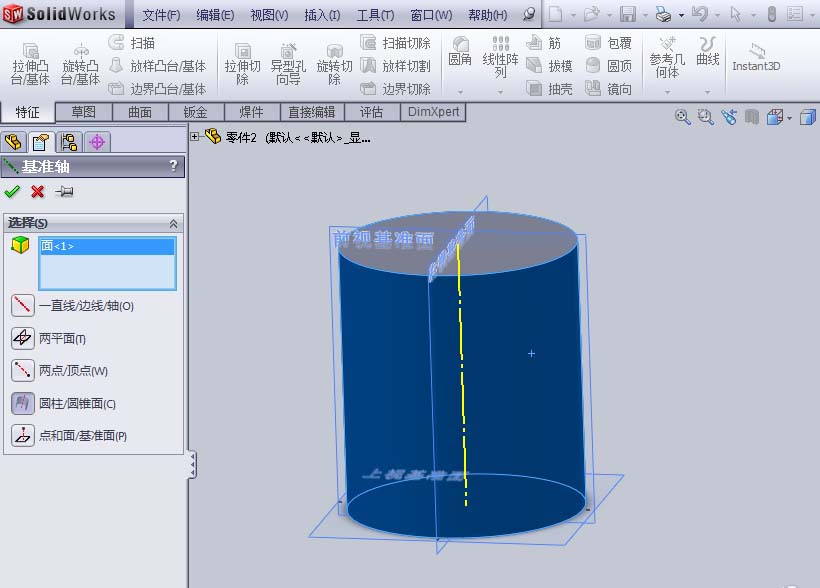Select Boundary Cut (边界切除)

395,88
